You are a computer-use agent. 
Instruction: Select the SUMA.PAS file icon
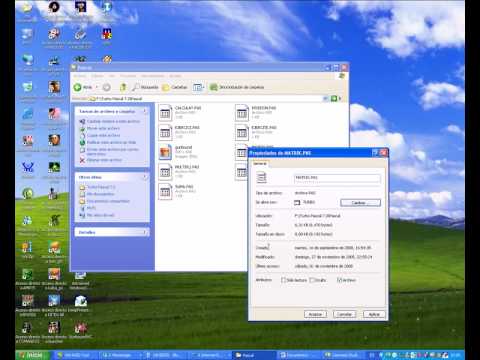pyautogui.click(x=165, y=191)
